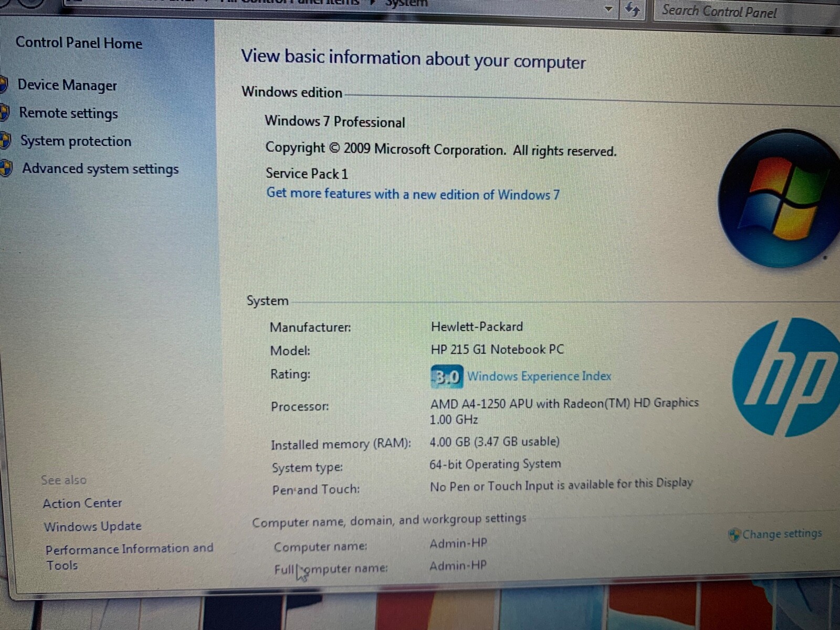Click the Windows 7 logo image
This screenshot has height=630, width=840.
point(779,199)
